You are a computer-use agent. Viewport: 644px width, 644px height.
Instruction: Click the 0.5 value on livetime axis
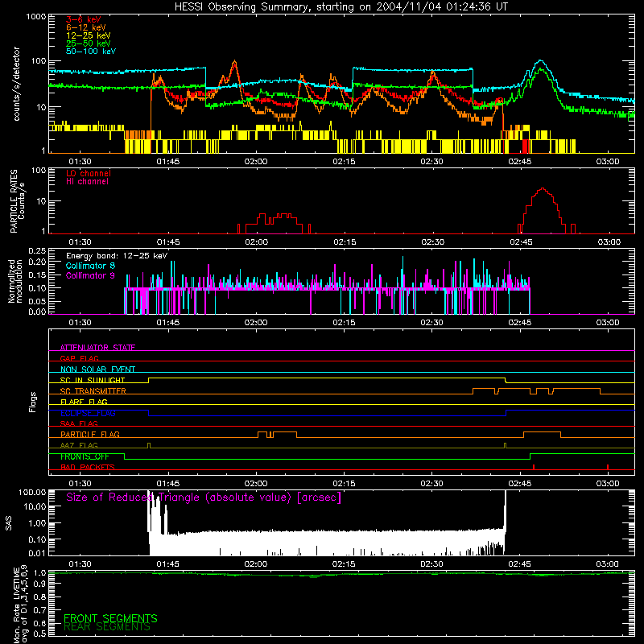(40, 634)
